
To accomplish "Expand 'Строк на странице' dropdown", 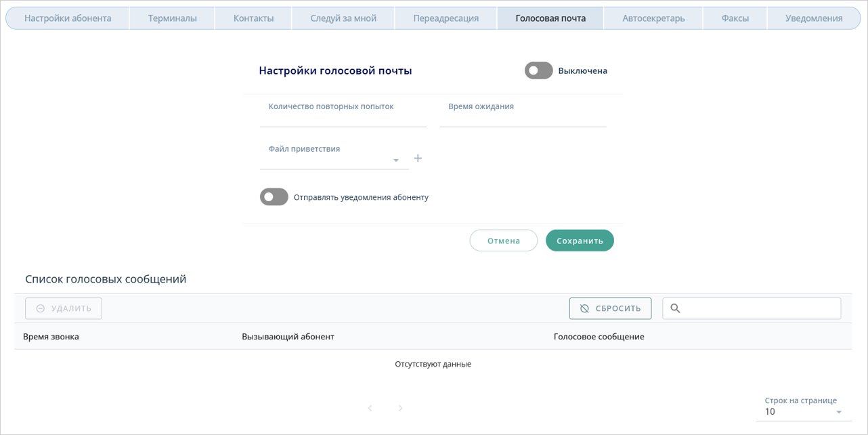I will click(x=803, y=412).
